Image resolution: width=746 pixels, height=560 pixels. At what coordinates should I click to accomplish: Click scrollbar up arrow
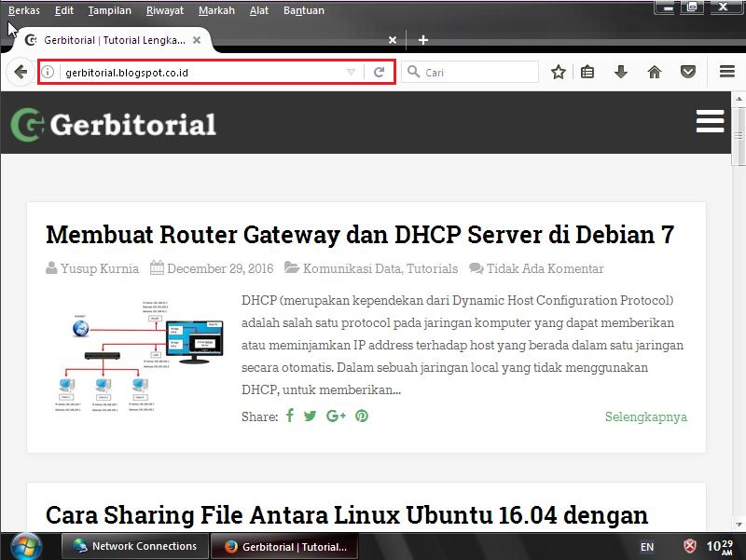(x=739, y=99)
